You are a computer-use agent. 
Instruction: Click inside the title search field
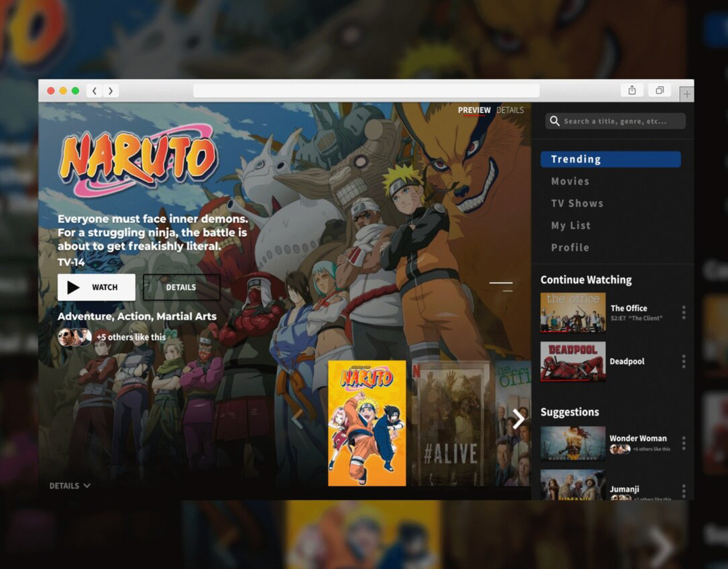[x=615, y=121]
